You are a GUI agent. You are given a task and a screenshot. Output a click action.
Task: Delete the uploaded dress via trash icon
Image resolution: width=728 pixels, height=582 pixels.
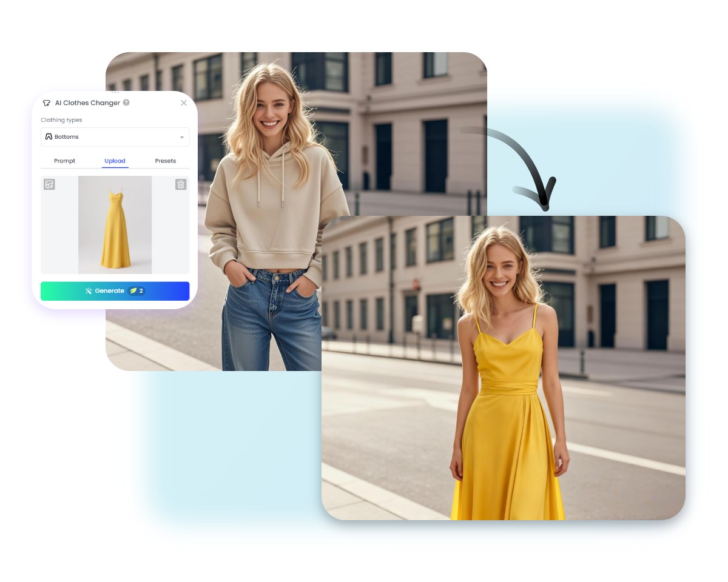point(180,184)
